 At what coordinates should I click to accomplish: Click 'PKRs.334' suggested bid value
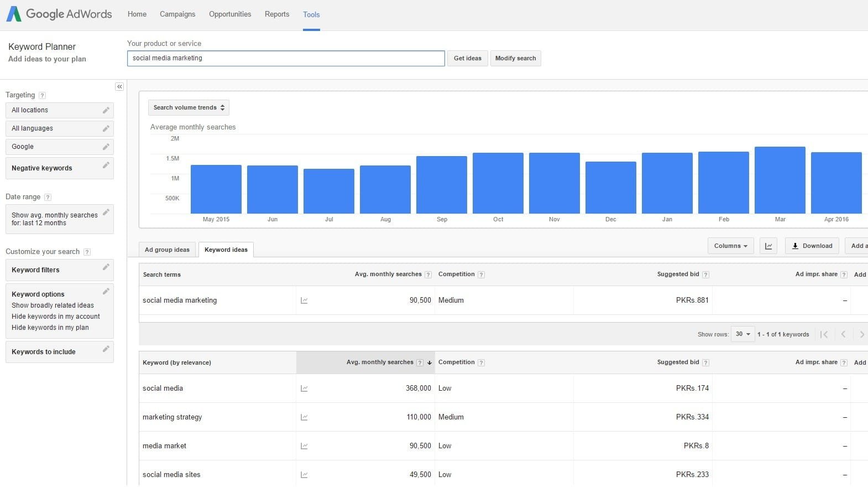pos(692,417)
